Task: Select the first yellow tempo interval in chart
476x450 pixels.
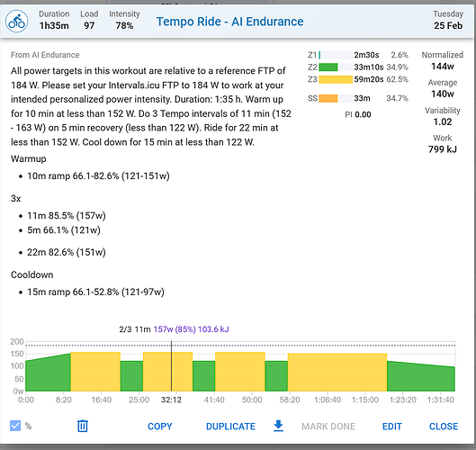Action: pyautogui.click(x=95, y=372)
